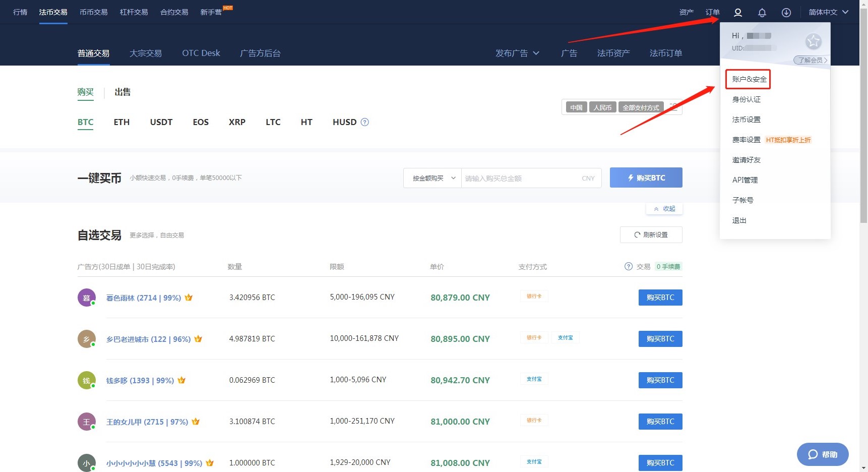Viewport: 868px width, 472px height.
Task: Click 暮色雨林 merchant avatar
Action: (x=86, y=298)
